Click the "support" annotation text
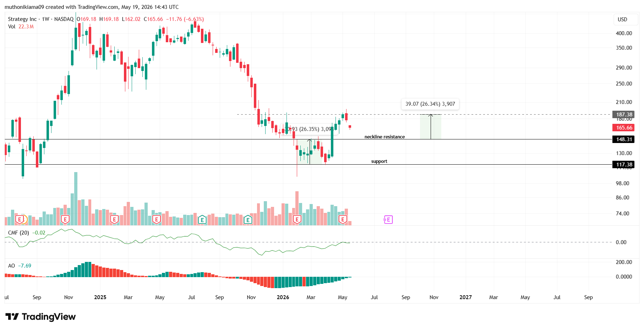Screen dimensions: 644x330 [x=379, y=161]
